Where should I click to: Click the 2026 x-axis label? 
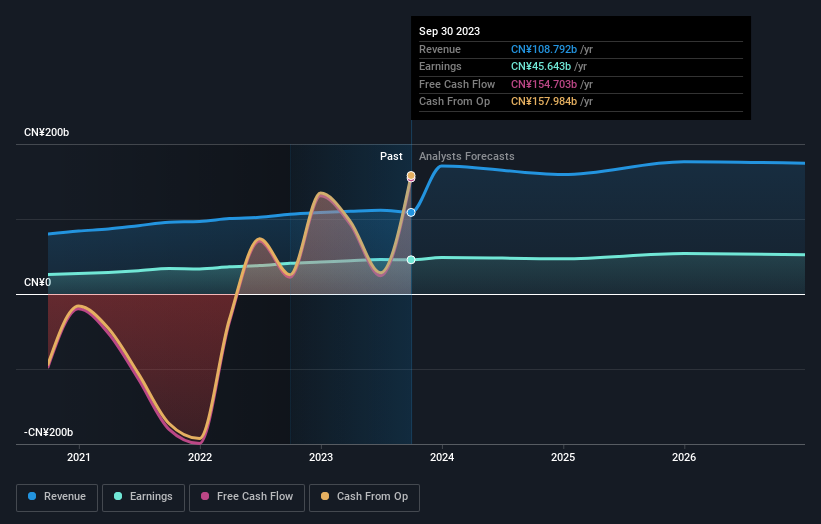[x=684, y=457]
